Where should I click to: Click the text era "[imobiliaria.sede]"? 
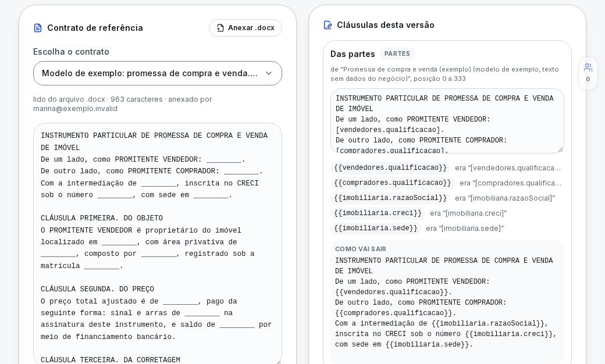465,229
